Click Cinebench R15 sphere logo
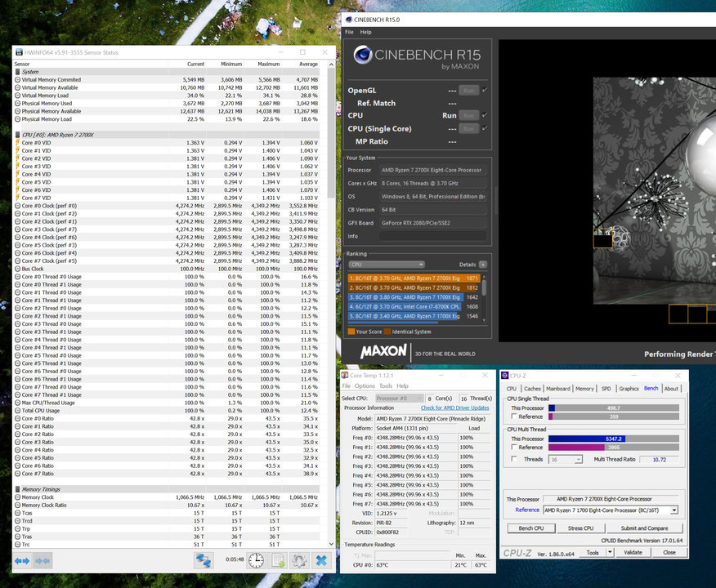The image size is (716, 588). (x=363, y=55)
